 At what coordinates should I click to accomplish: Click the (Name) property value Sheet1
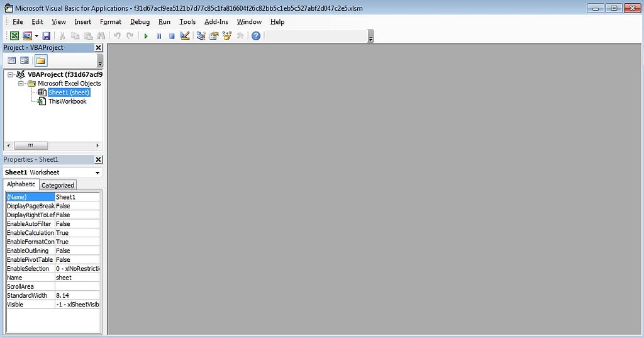pyautogui.click(x=77, y=197)
